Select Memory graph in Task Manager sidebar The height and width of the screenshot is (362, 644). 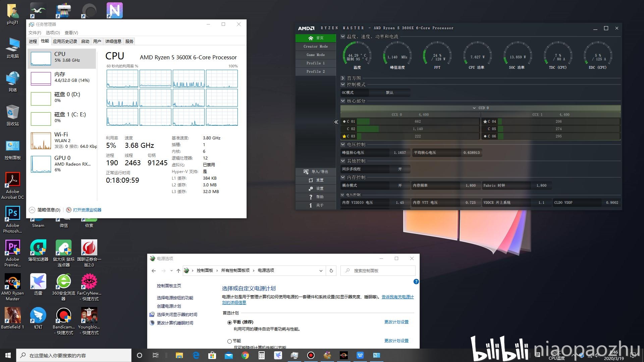point(62,78)
